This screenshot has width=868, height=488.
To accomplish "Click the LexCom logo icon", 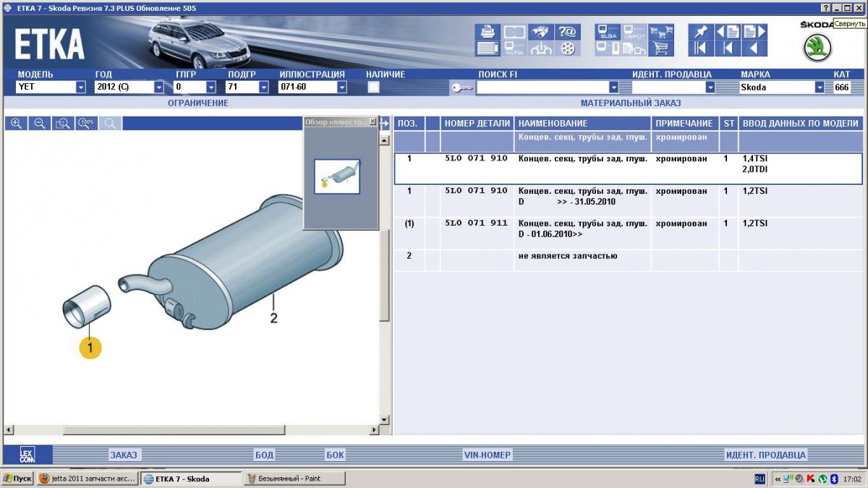I will coord(27,455).
